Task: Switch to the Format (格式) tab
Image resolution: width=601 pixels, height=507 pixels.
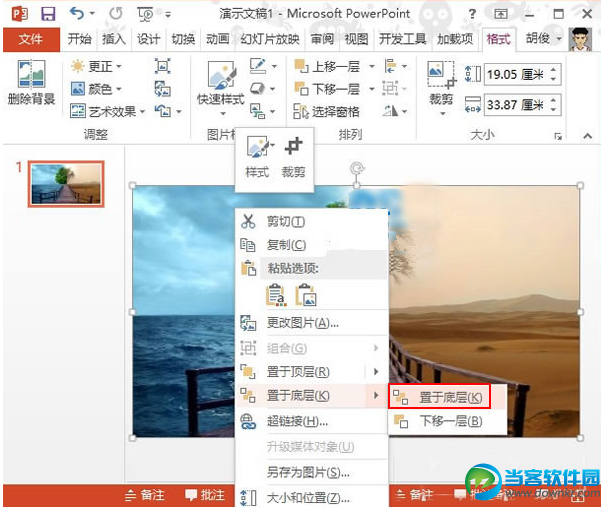Action: (498, 39)
